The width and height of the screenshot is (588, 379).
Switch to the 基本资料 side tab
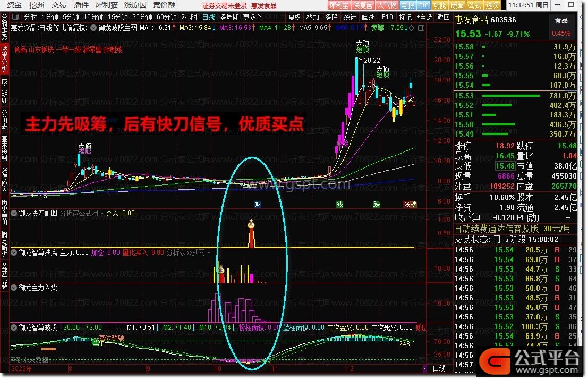coord(4,148)
